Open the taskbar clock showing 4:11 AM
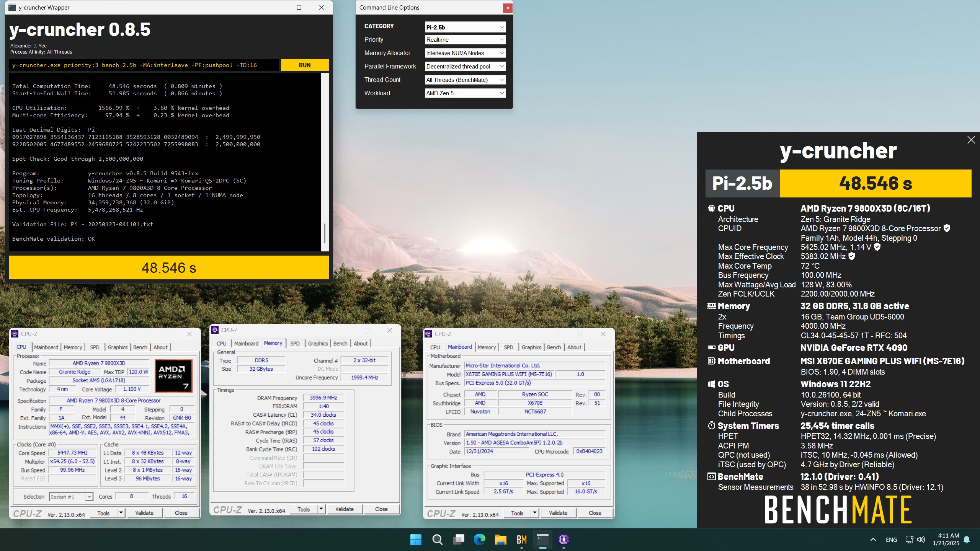980x551 pixels. click(946, 540)
